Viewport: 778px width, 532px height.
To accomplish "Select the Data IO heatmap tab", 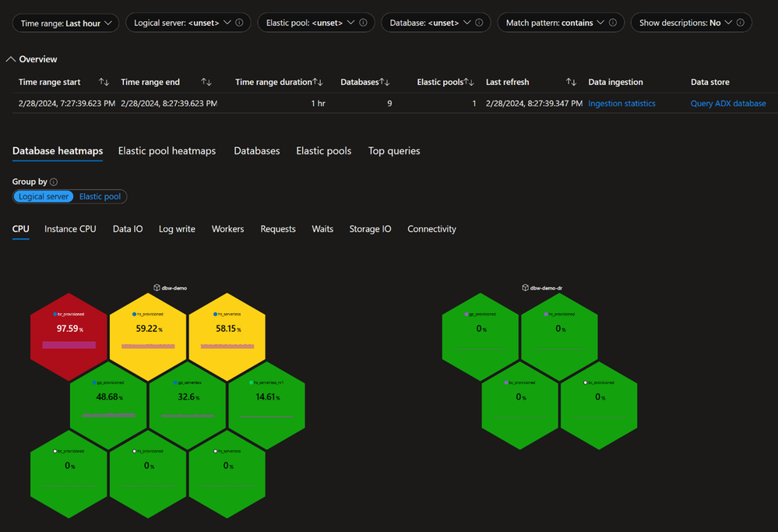I will pos(128,229).
